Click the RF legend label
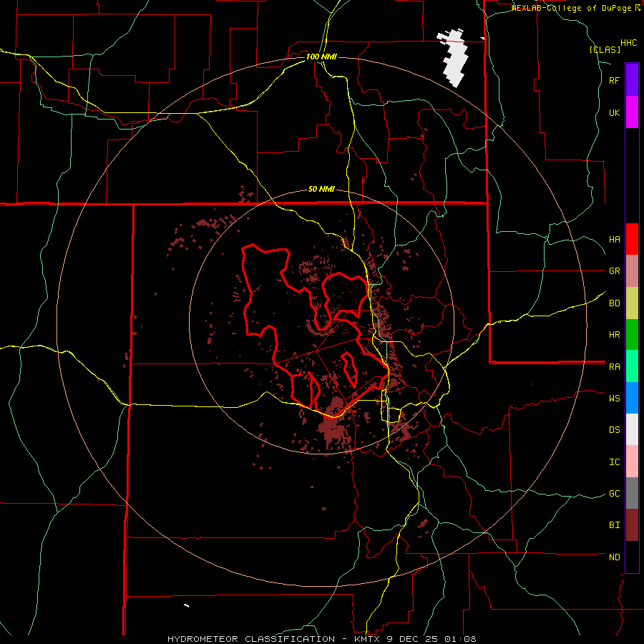644x644 pixels. (614, 80)
